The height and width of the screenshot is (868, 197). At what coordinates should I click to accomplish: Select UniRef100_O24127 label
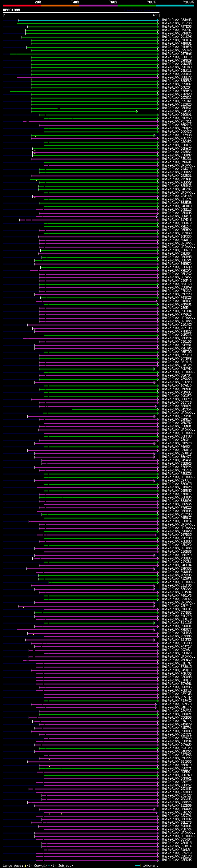click(x=177, y=111)
